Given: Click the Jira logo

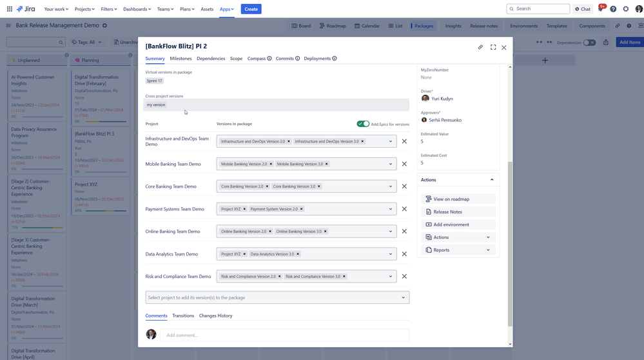Looking at the screenshot, I should click(x=26, y=8).
